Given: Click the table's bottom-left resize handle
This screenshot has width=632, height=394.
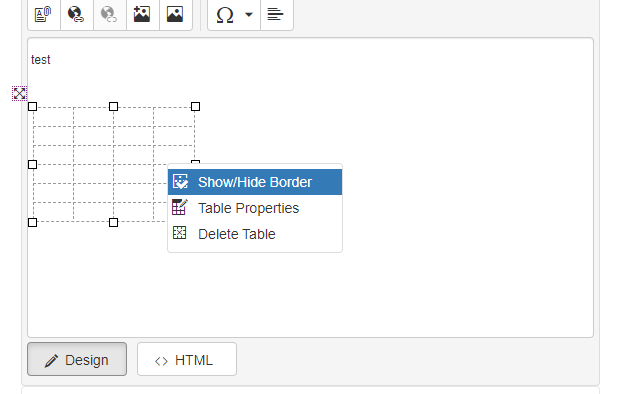Looking at the screenshot, I should click(33, 222).
